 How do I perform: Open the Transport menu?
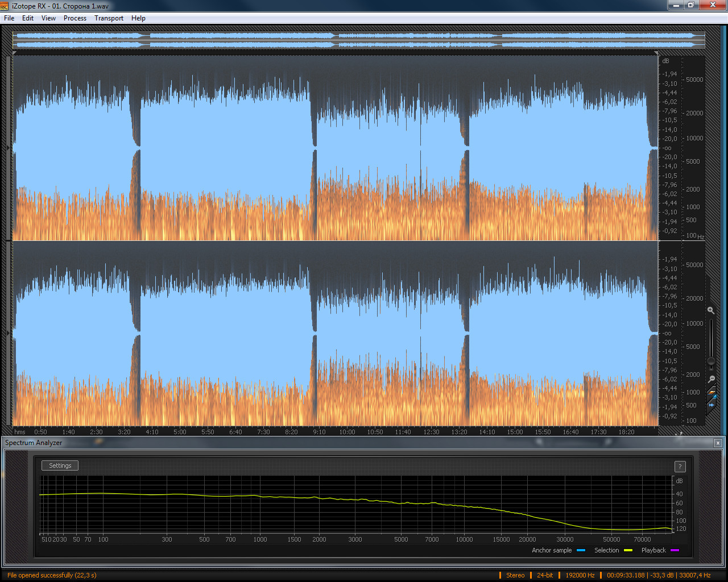click(x=109, y=18)
